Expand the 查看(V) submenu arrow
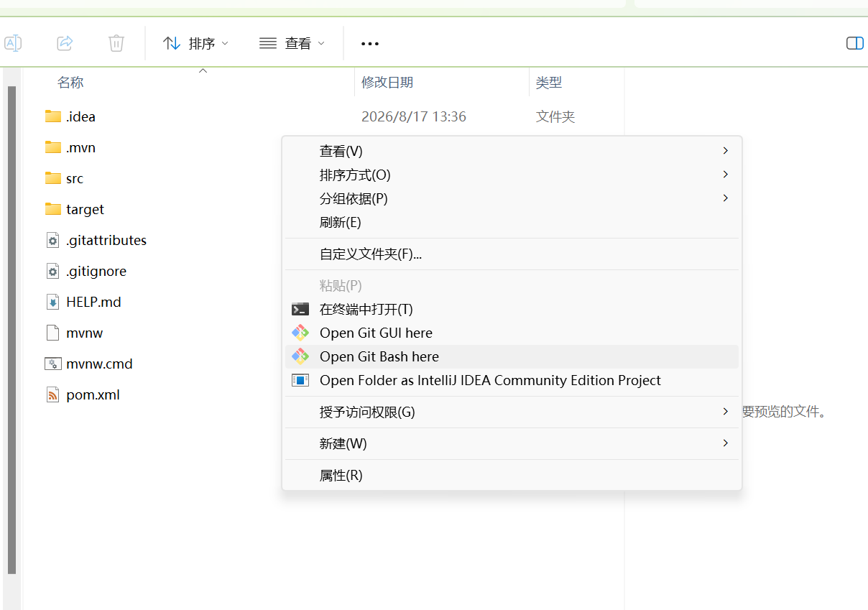Image resolution: width=868 pixels, height=610 pixels. 726,151
